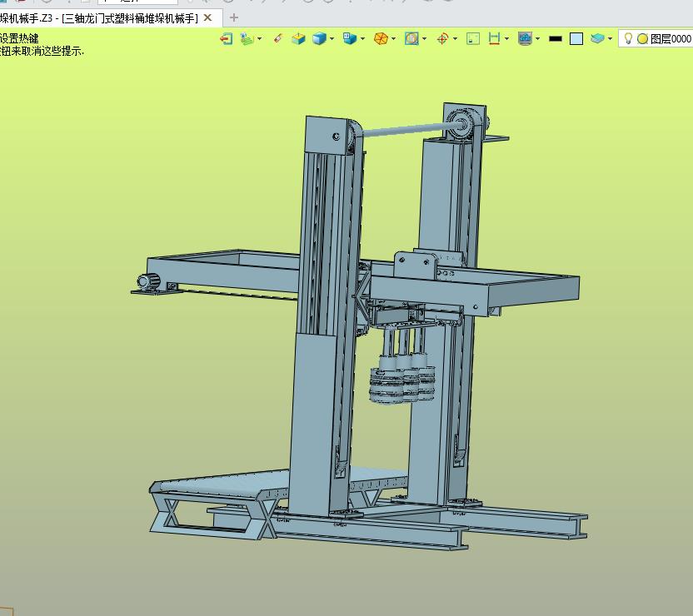
Task: Click the 设置热键 hint text
Action: (19, 38)
